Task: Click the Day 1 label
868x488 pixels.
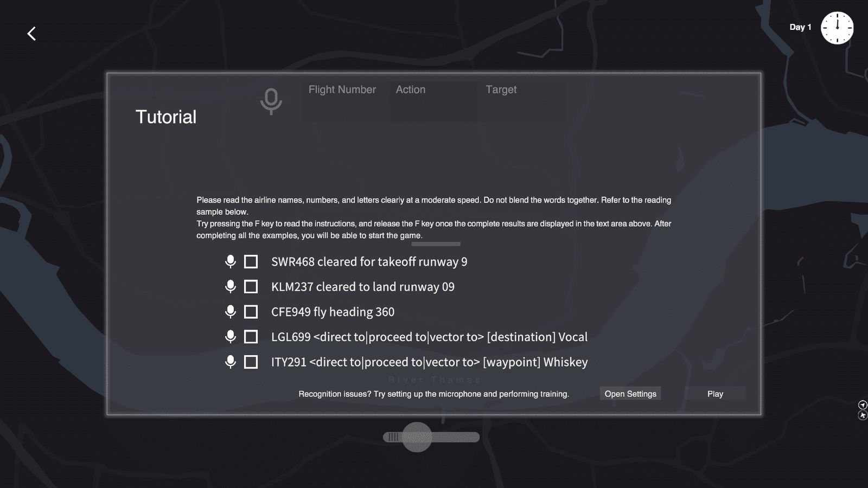Action: click(800, 27)
